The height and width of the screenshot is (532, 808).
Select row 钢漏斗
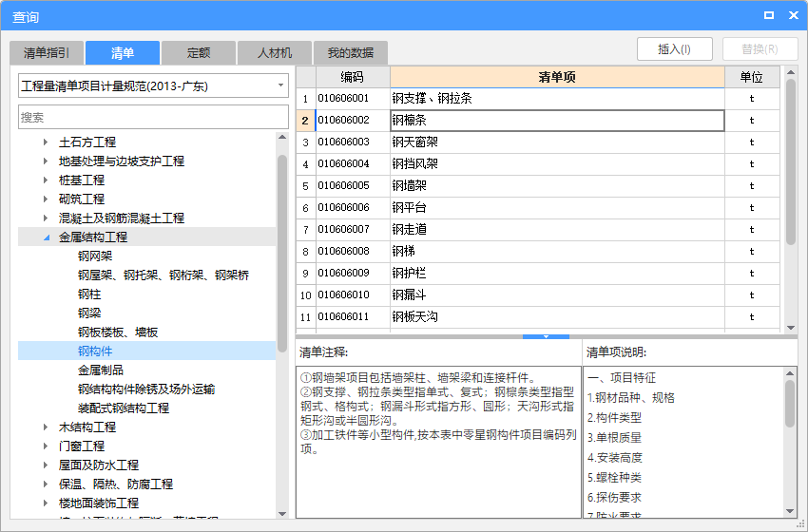pyautogui.click(x=558, y=295)
